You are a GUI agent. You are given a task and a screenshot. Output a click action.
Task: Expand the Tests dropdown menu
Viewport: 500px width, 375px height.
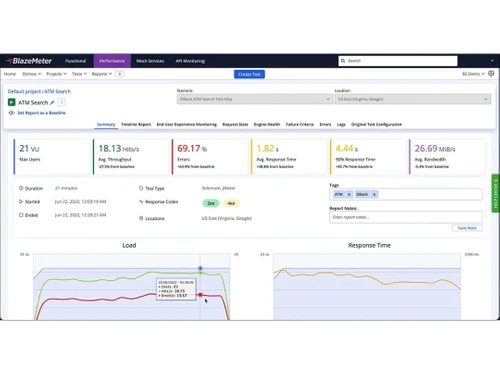pos(79,74)
